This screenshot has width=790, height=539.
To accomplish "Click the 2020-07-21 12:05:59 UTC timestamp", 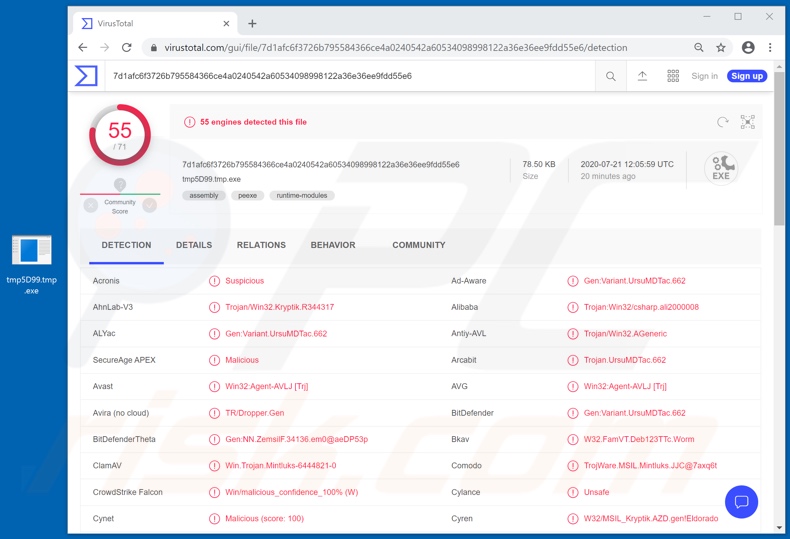I will (x=627, y=164).
